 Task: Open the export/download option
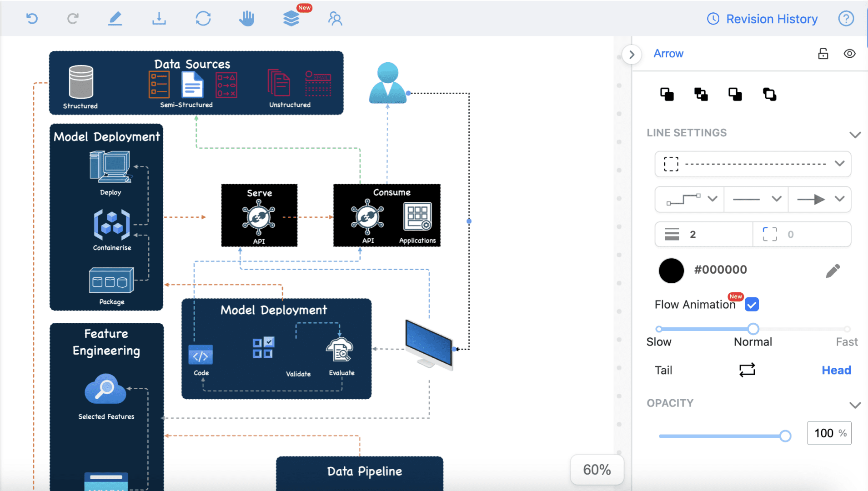pyautogui.click(x=158, y=18)
